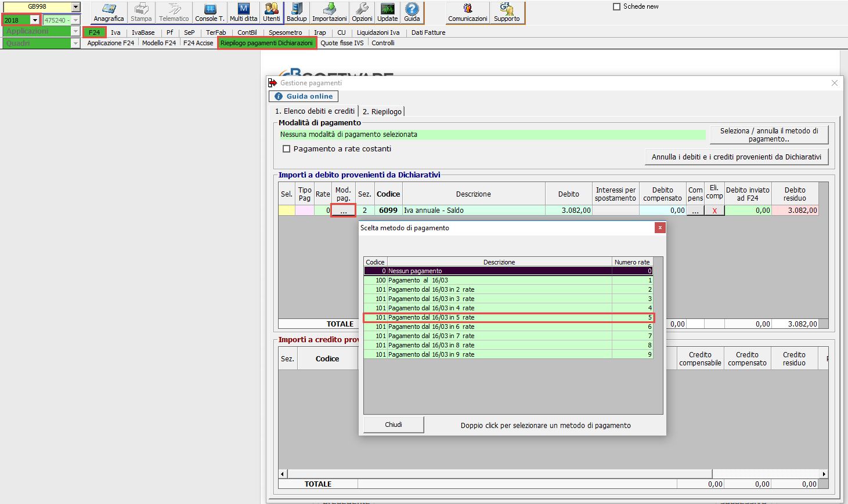Open the Guida help icon
This screenshot has height=504, width=848.
[x=412, y=12]
